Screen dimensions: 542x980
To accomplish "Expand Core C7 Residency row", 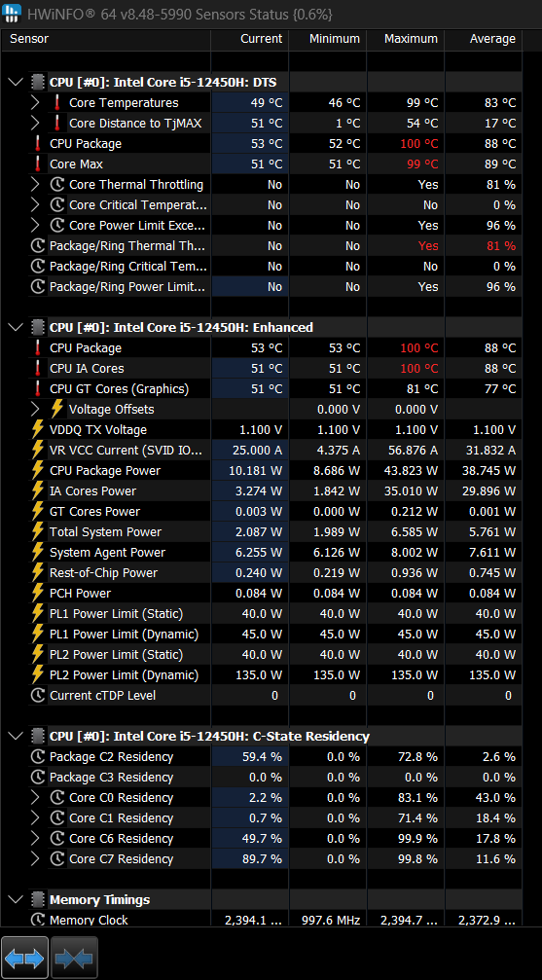I will pos(35,858).
